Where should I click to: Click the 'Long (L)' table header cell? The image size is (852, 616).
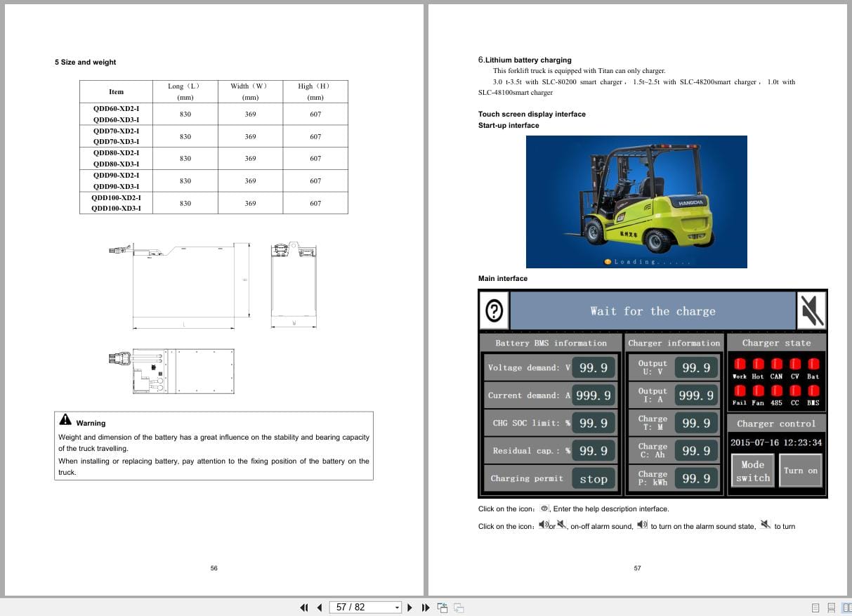[x=185, y=92]
